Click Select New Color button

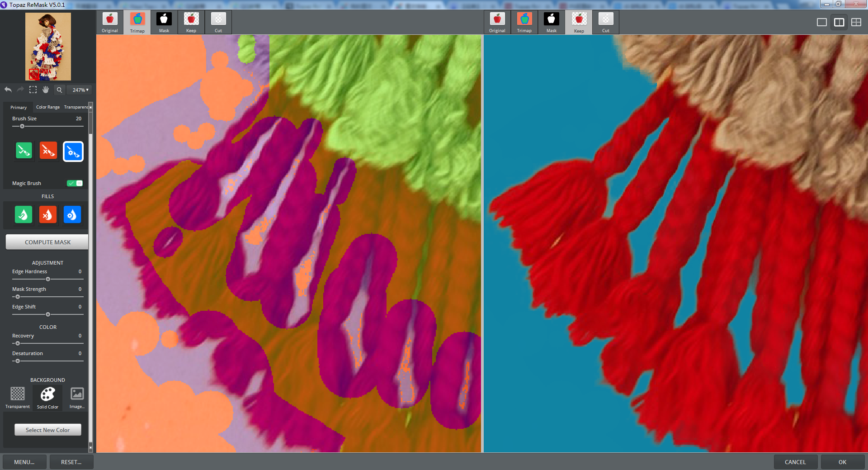tap(47, 430)
